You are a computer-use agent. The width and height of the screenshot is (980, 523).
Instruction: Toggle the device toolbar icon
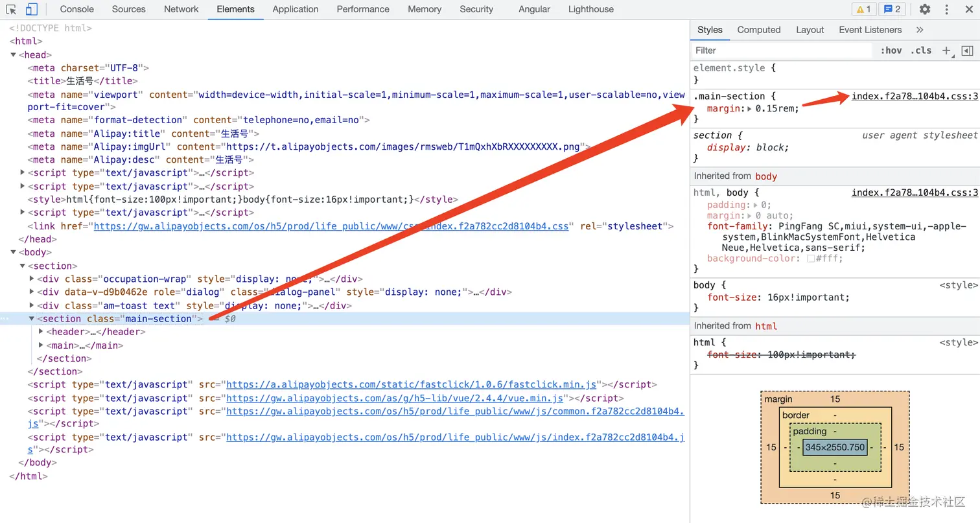point(31,10)
